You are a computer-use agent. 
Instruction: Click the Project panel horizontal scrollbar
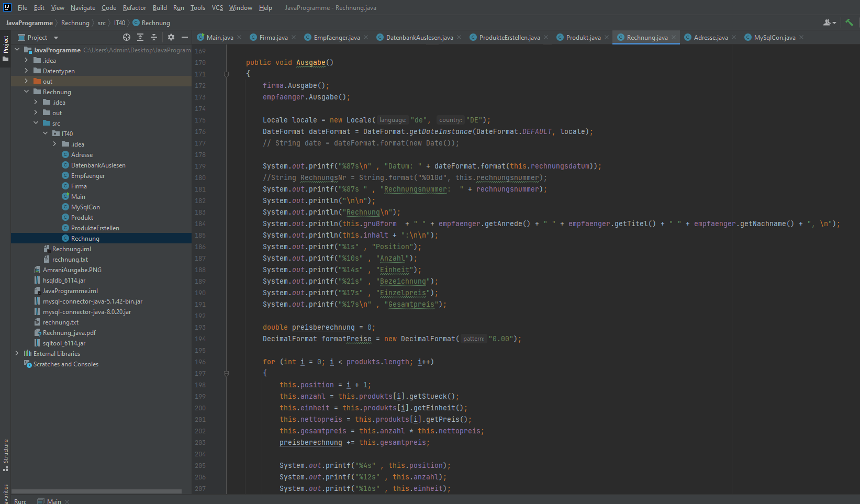pyautogui.click(x=97, y=491)
